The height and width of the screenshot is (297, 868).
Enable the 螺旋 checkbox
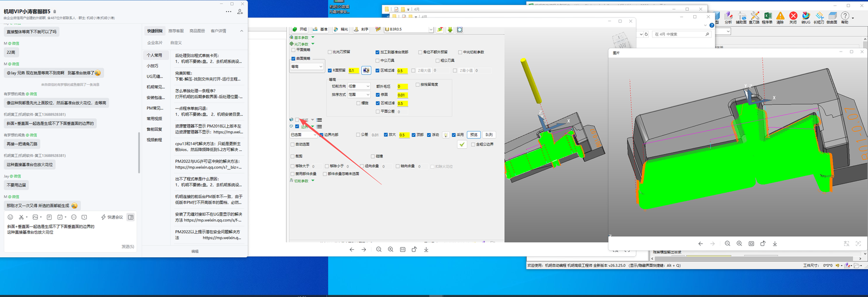coord(358,103)
